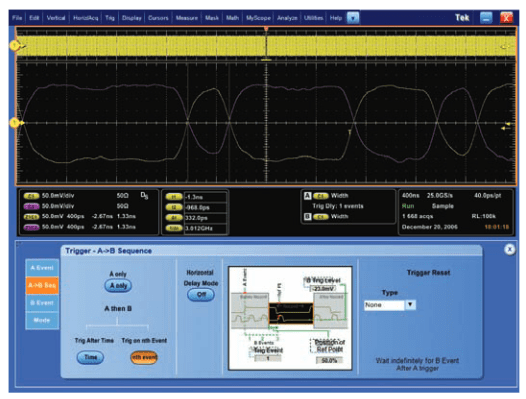Click the -1.3ns cursor readout
The height and width of the screenshot is (399, 526).
pyautogui.click(x=205, y=197)
